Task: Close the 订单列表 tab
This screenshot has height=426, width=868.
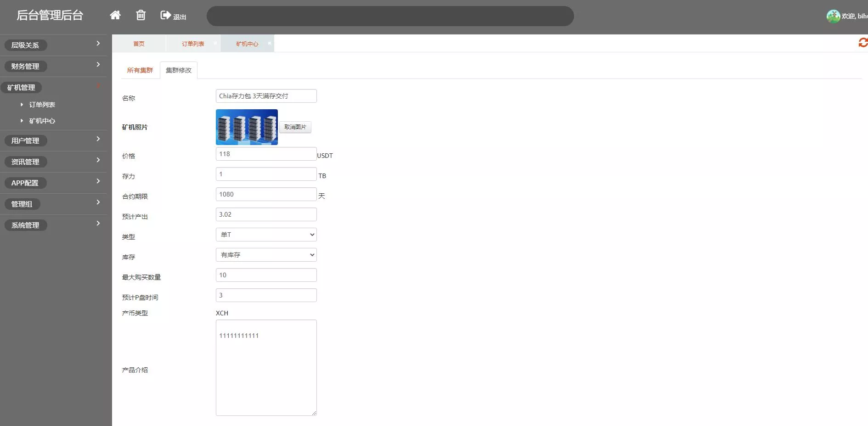Action: 215,43
